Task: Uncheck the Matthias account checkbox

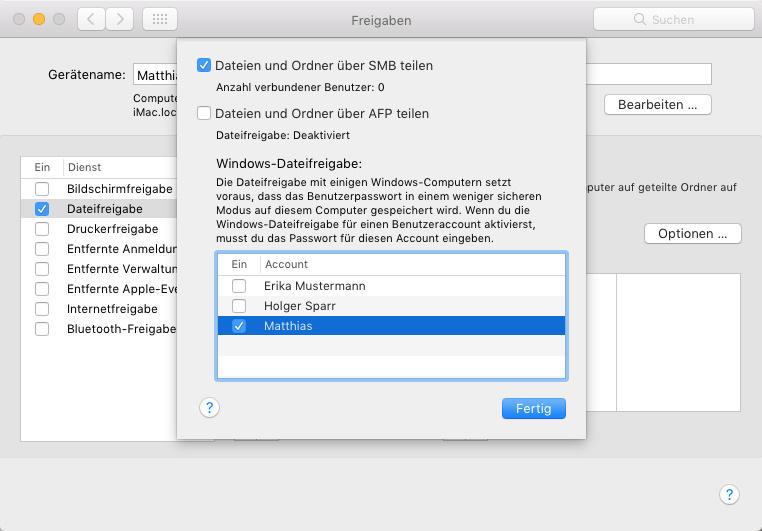Action: tap(239, 325)
